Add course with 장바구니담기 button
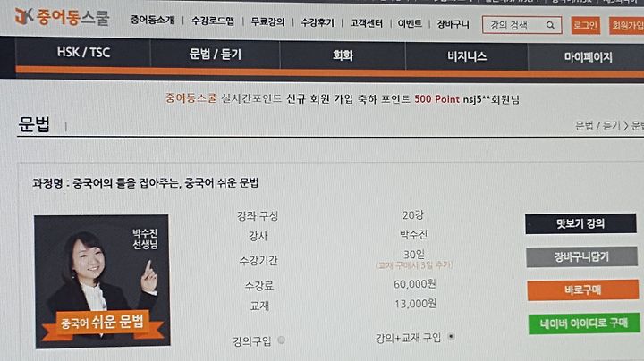Viewport: 644px width, 361px height. pos(581,256)
